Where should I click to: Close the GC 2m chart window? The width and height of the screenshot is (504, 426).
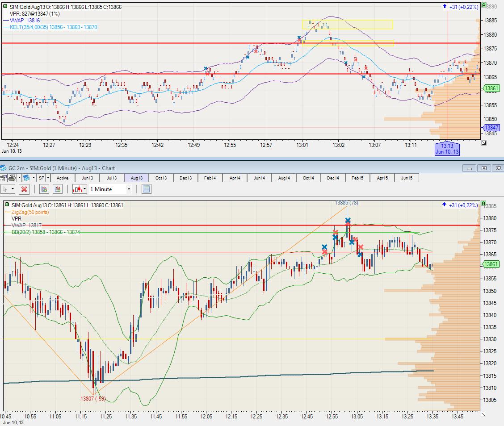(x=498, y=168)
